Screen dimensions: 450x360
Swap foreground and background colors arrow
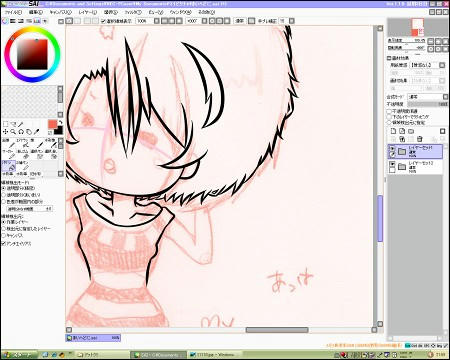click(x=61, y=123)
